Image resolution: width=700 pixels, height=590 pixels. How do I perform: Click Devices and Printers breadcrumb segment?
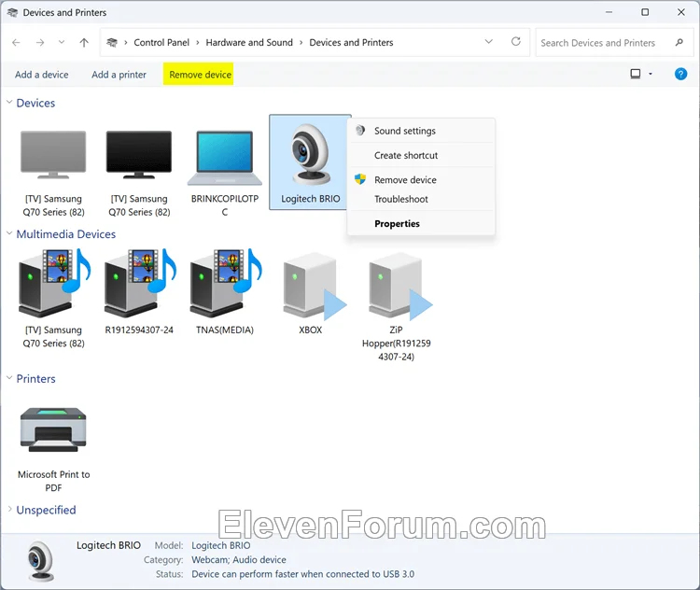351,42
